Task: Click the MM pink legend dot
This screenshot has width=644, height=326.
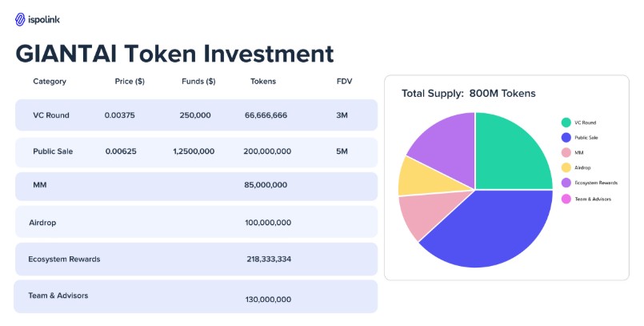Action: pos(566,153)
